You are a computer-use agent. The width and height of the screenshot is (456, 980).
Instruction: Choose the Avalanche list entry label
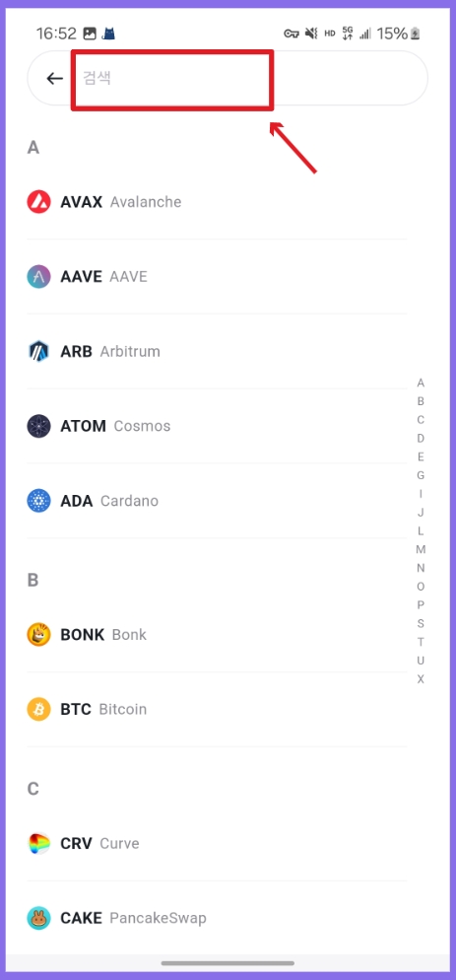[146, 202]
